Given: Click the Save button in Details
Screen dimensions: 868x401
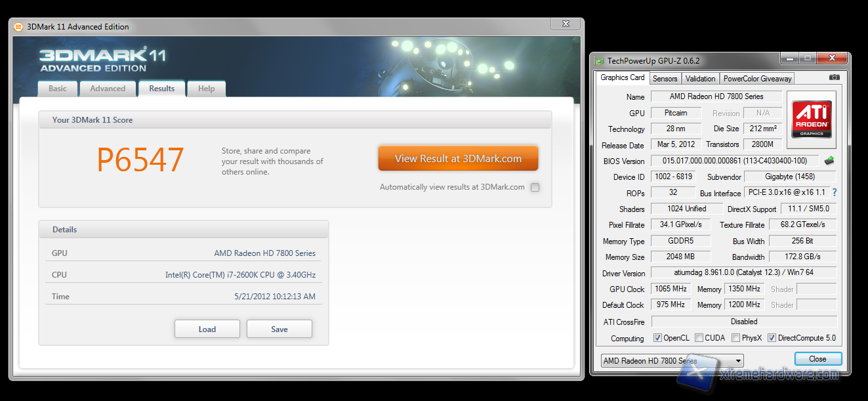Looking at the screenshot, I should [279, 329].
